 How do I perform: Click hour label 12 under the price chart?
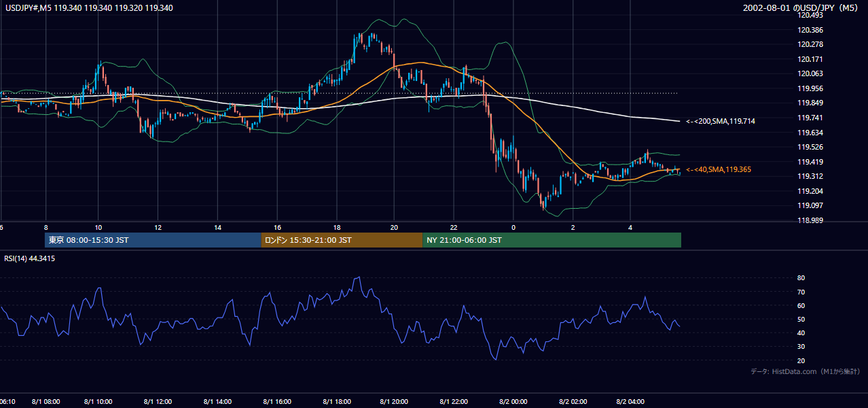coord(158,227)
